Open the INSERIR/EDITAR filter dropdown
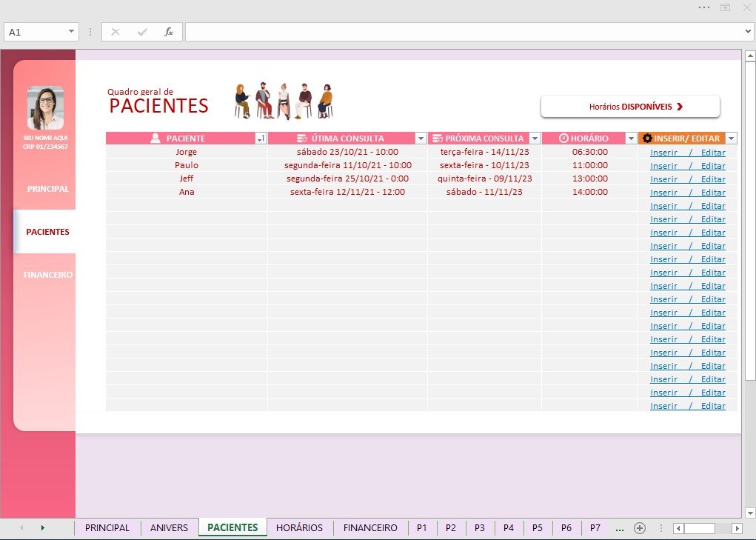The image size is (756, 540). click(731, 139)
